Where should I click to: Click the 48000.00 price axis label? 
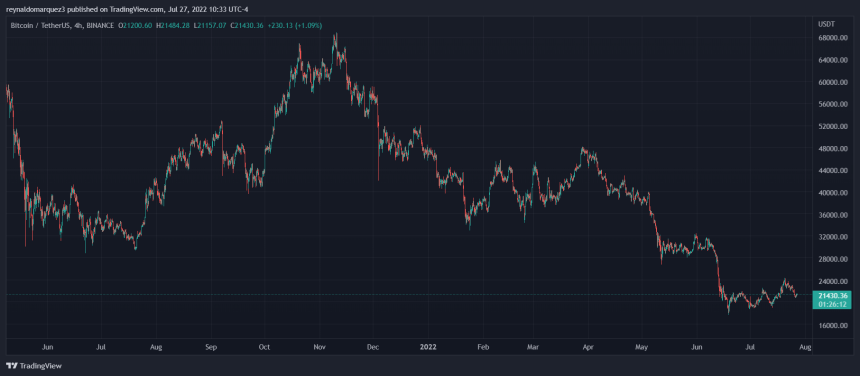point(833,149)
